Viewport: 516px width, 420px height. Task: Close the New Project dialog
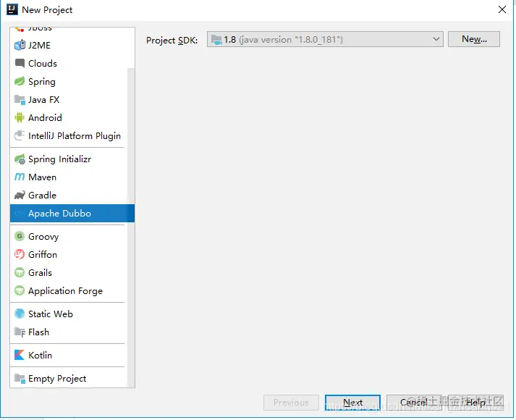[502, 9]
